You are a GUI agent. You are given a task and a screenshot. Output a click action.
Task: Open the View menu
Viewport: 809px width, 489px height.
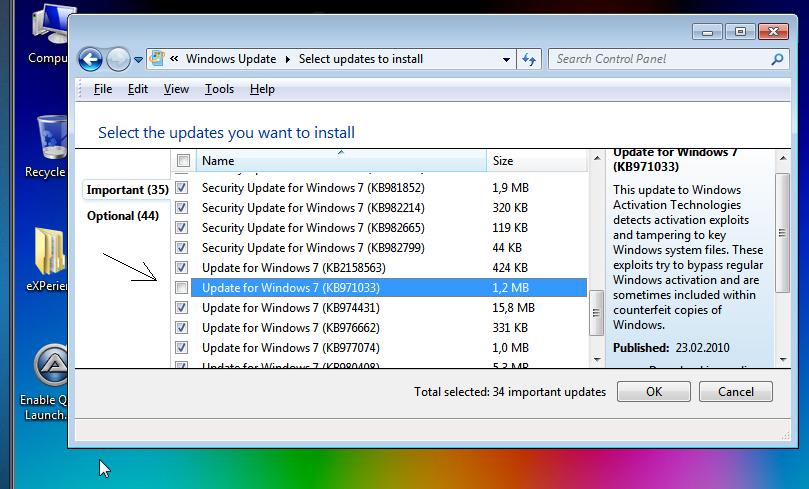pos(176,89)
